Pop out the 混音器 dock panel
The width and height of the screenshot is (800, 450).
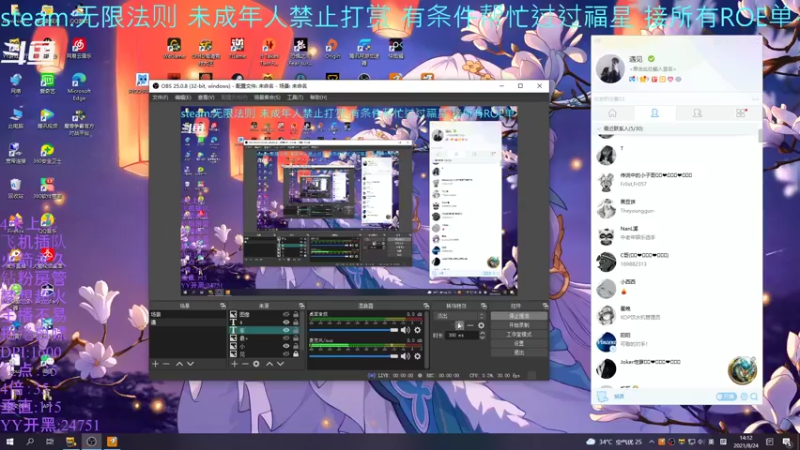pyautogui.click(x=426, y=306)
